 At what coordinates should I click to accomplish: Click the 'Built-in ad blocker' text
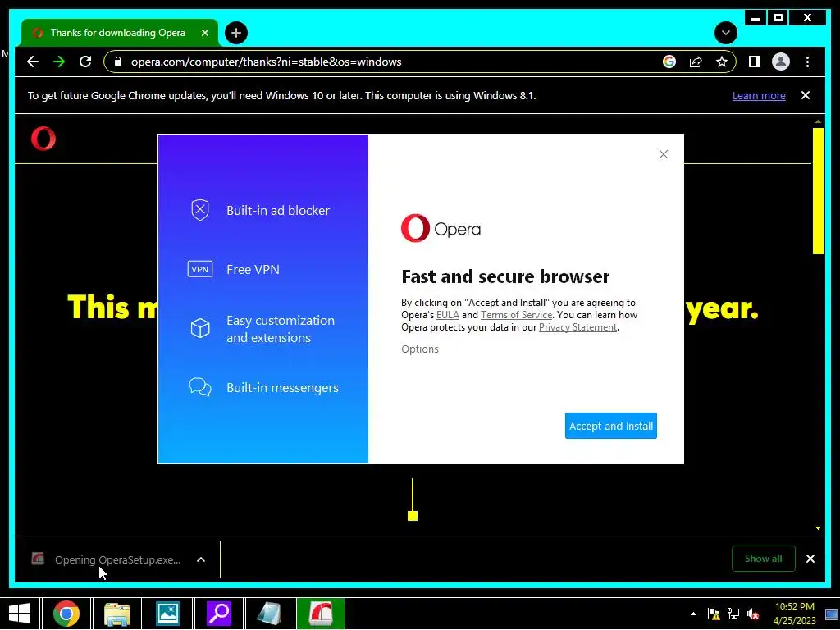[x=277, y=211]
